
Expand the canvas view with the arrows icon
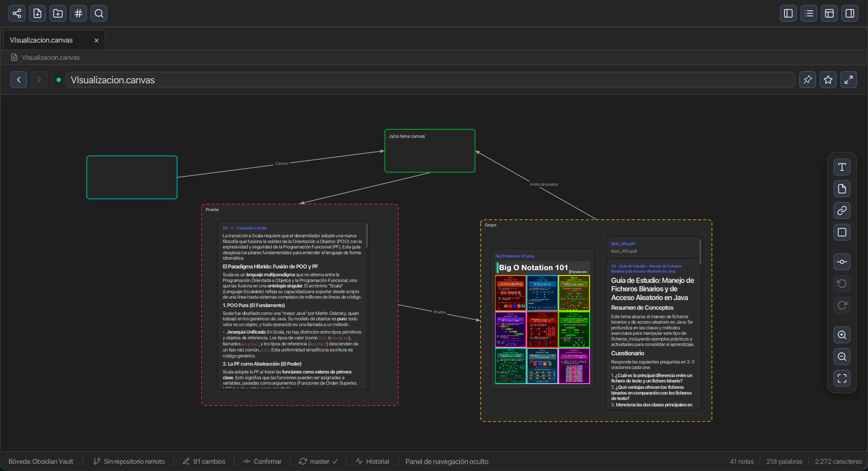tap(848, 80)
